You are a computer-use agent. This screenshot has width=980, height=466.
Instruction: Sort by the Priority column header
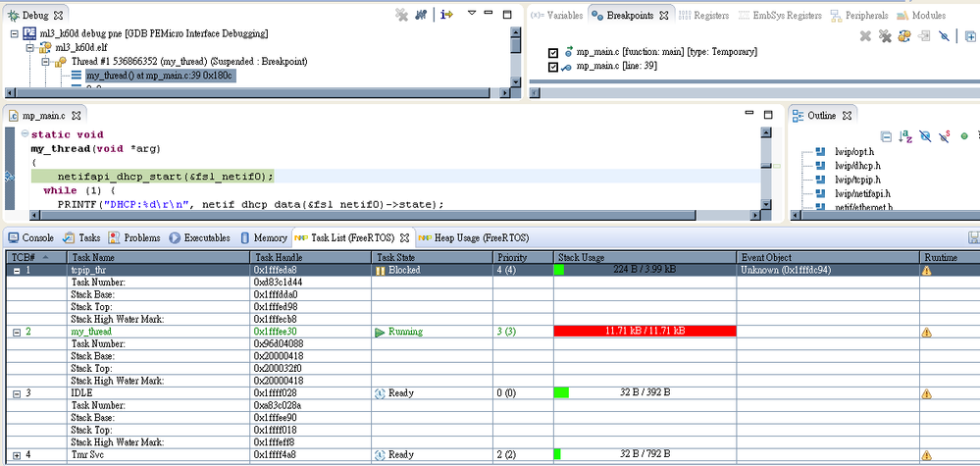click(523, 257)
